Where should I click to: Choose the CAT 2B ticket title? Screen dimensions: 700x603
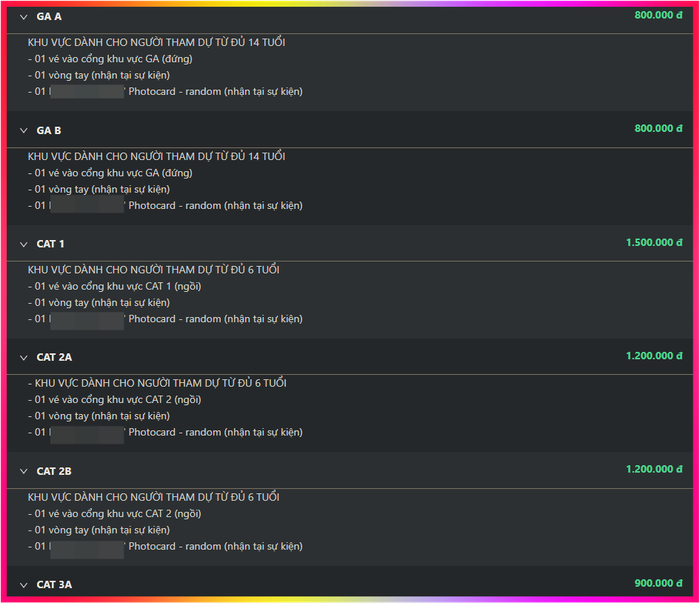(x=54, y=471)
